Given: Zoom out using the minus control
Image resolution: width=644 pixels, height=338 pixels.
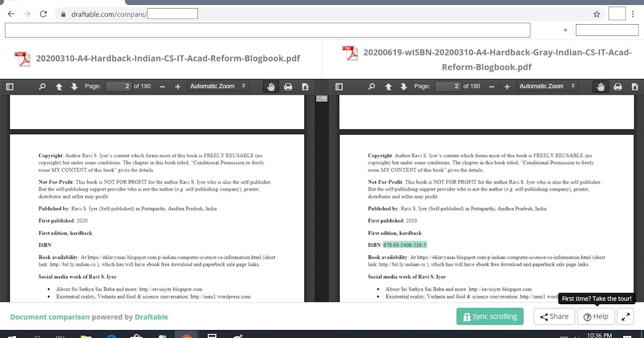Looking at the screenshot, I should point(162,86).
